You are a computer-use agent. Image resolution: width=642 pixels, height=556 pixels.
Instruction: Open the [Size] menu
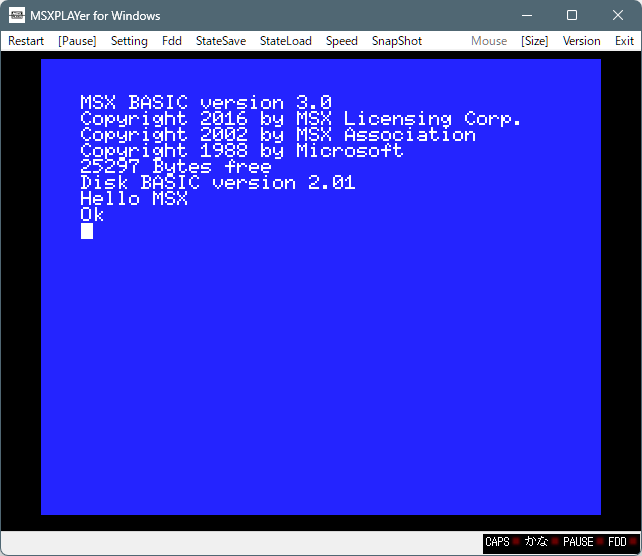tap(534, 41)
